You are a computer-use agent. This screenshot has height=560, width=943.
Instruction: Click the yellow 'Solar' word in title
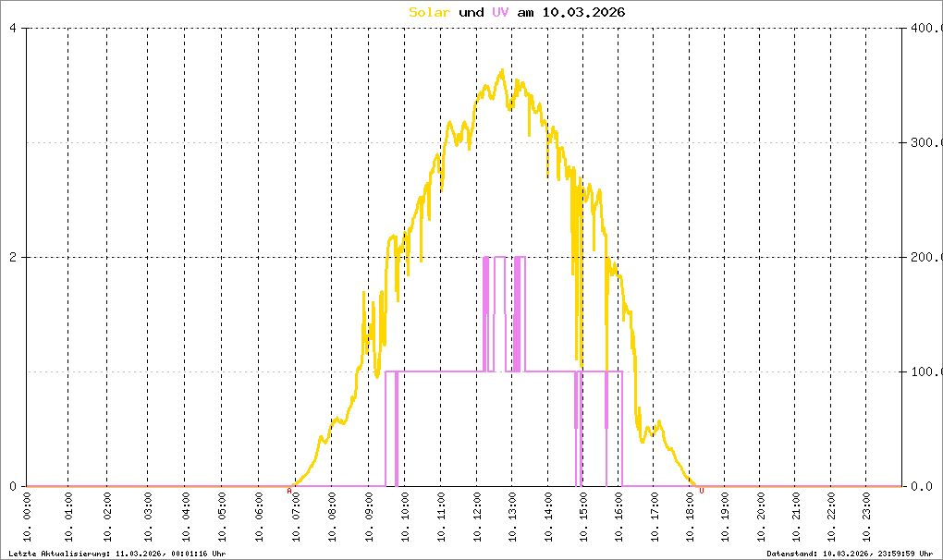[x=429, y=12]
